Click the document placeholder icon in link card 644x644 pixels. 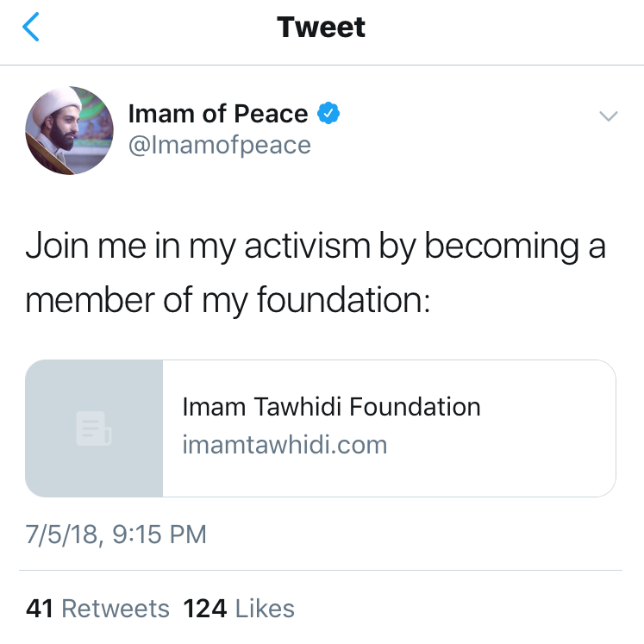pos(93,428)
